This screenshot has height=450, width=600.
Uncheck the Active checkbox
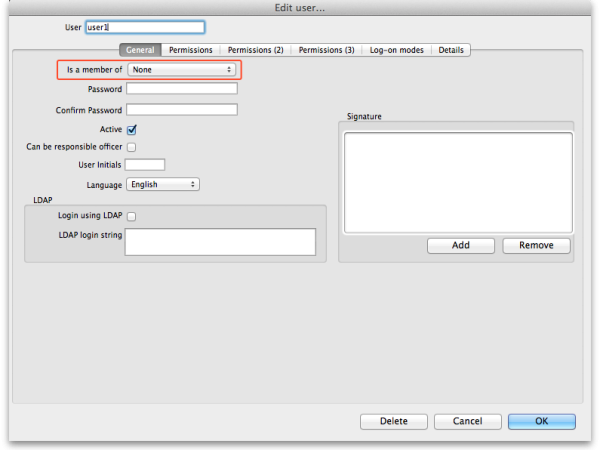(x=132, y=129)
